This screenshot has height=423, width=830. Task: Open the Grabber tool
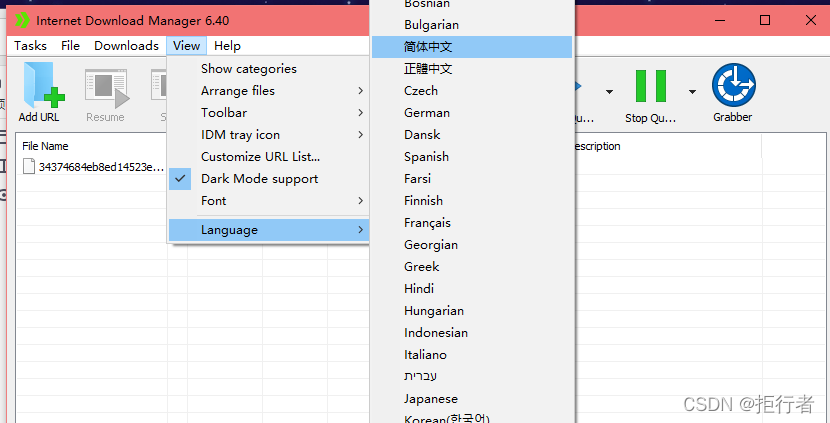[x=733, y=93]
